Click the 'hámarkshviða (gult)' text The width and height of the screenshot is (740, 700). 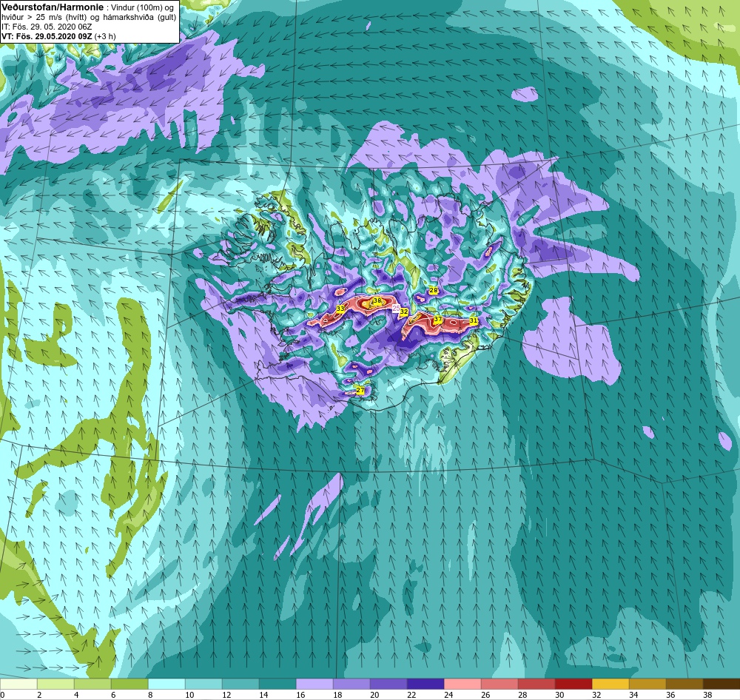140,17
